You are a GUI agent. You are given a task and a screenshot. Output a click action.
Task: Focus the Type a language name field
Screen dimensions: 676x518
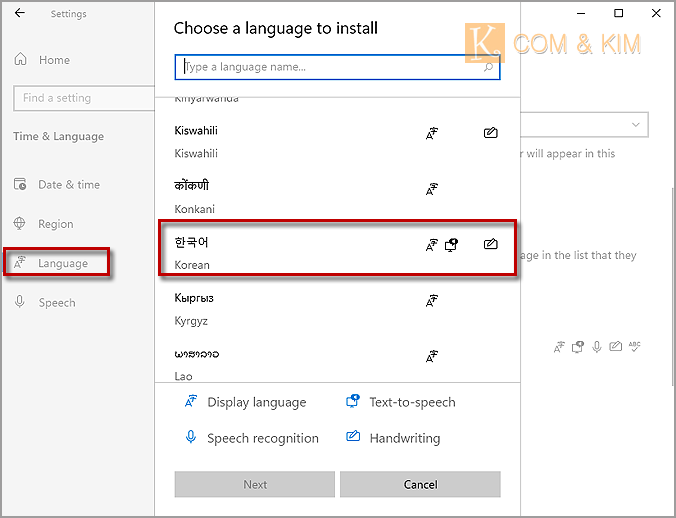coord(337,67)
